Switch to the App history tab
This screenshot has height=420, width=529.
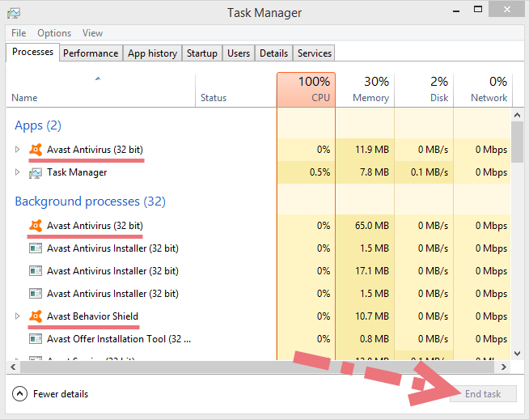(153, 53)
